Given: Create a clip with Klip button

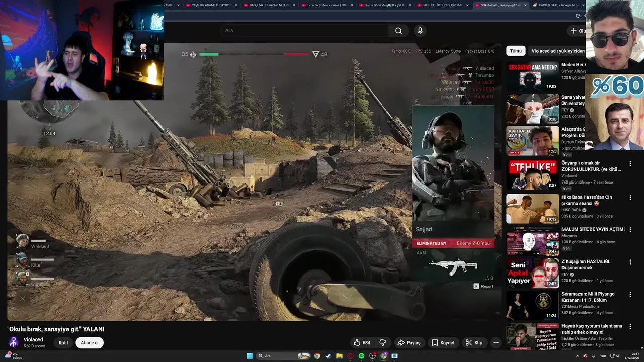Looking at the screenshot, I should (474, 343).
